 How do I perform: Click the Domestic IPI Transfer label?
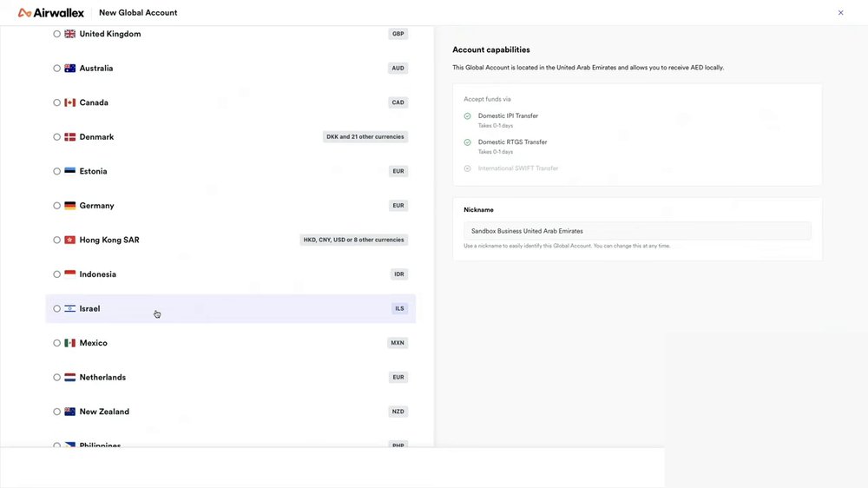(508, 115)
